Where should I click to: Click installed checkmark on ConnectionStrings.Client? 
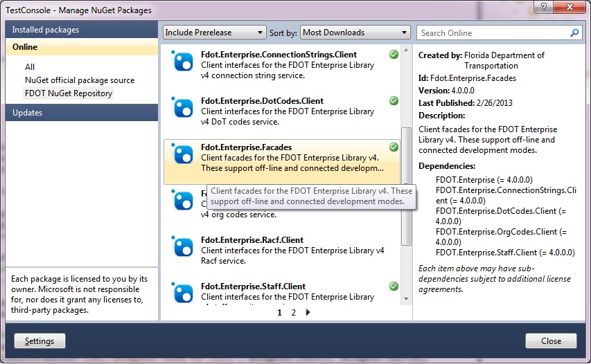click(394, 55)
